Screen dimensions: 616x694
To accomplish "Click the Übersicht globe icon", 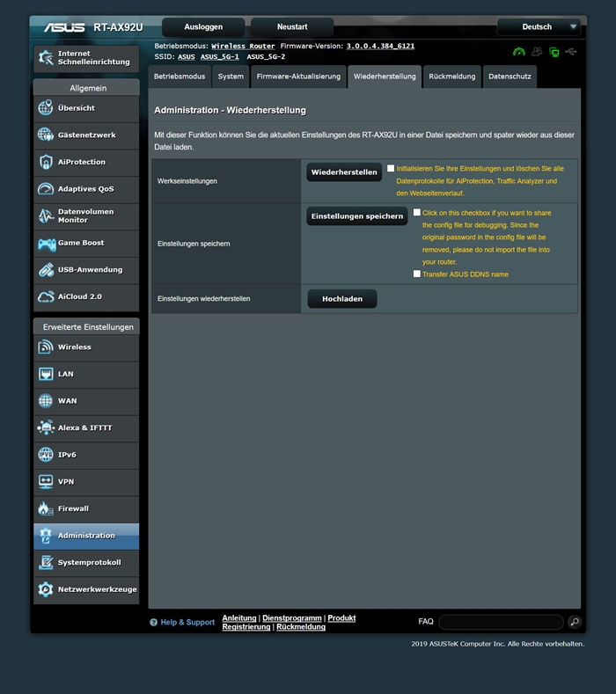I will (x=46, y=107).
